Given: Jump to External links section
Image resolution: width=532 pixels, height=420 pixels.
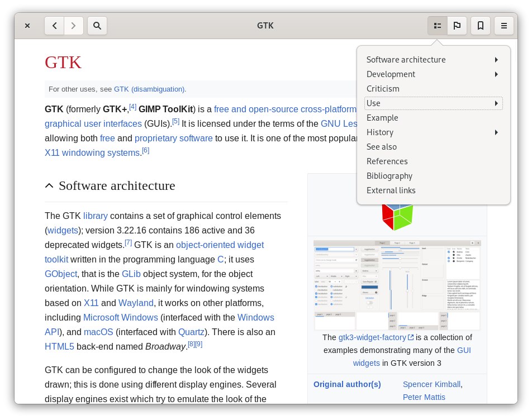Looking at the screenshot, I should [433, 190].
